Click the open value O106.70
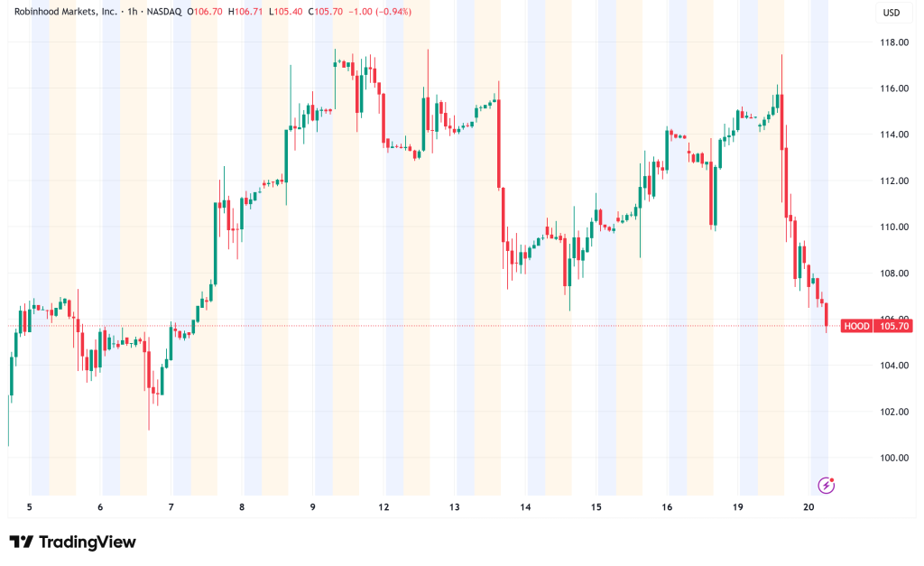The image size is (924, 566). pyautogui.click(x=205, y=11)
